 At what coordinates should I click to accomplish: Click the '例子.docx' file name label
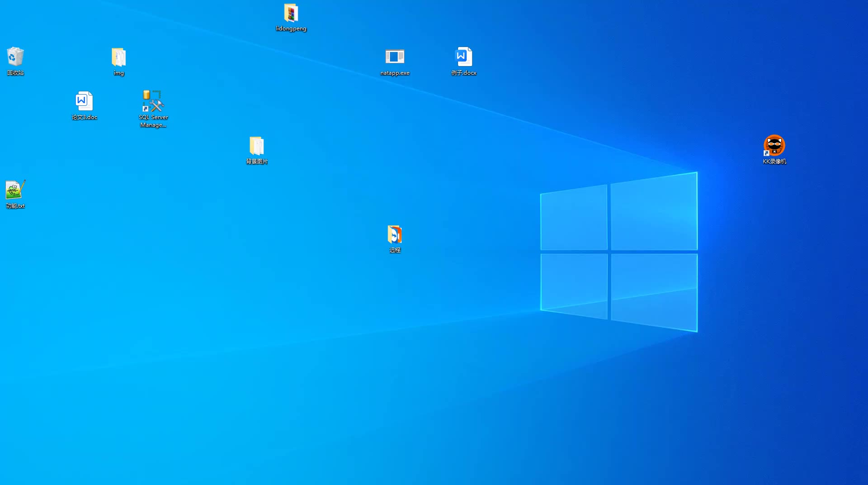464,73
